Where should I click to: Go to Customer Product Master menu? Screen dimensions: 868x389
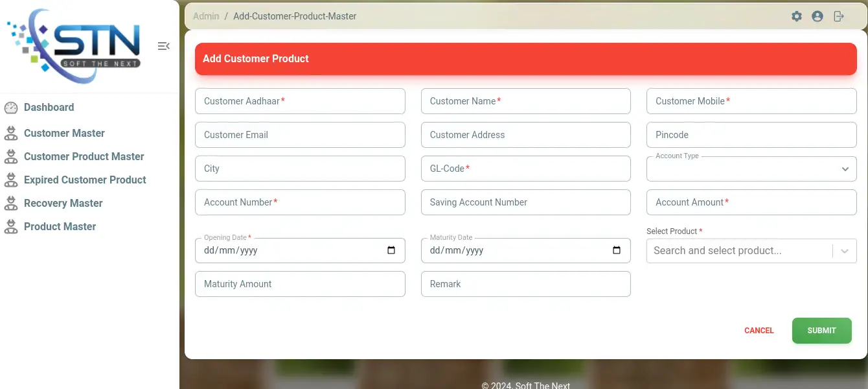pyautogui.click(x=84, y=157)
